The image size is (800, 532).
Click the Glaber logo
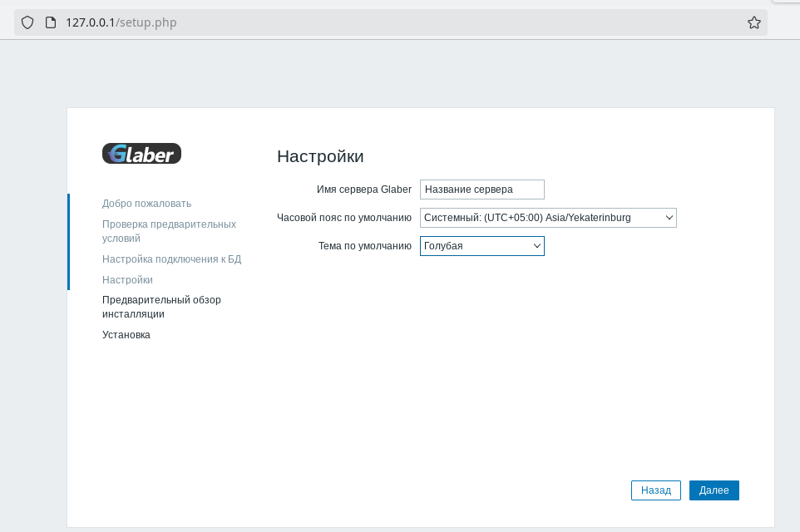coord(141,154)
